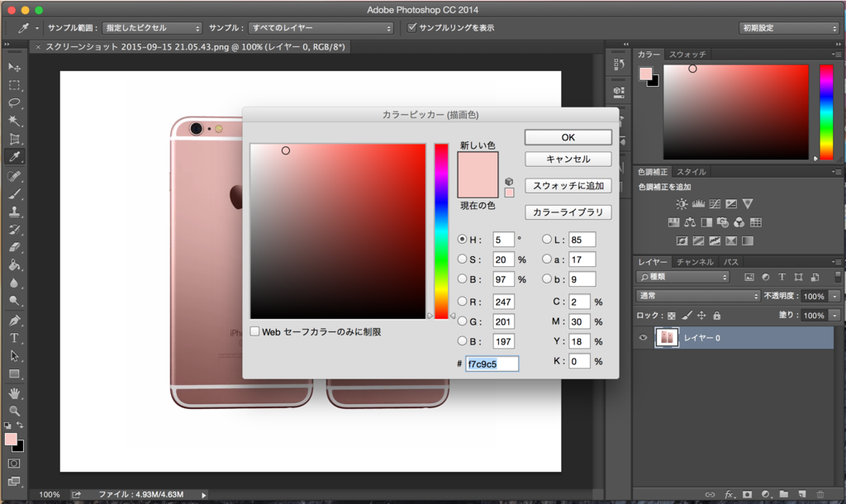This screenshot has height=504, width=846.
Task: Add Brightness/Contrast adjustment icon
Action: click(682, 204)
